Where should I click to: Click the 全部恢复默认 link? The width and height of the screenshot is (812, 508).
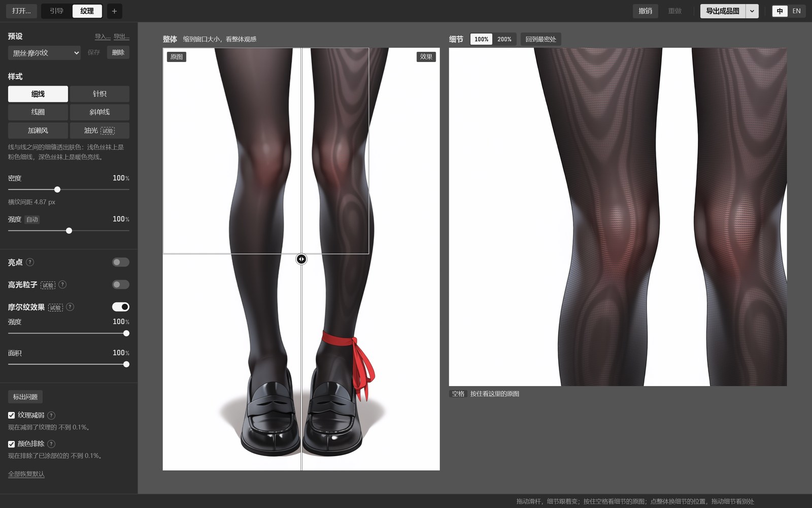26,474
